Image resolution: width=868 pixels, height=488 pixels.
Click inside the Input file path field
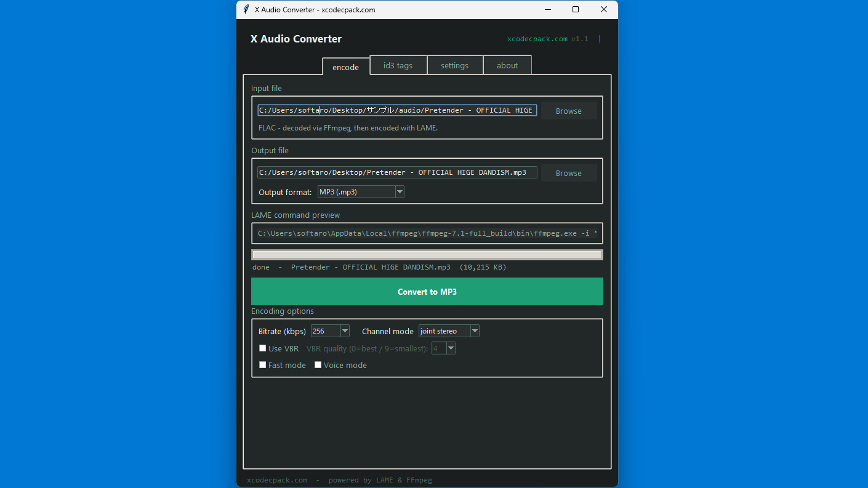pos(397,110)
